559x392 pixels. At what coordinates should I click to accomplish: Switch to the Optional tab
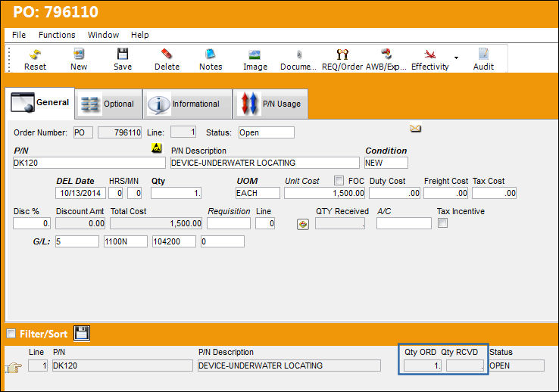pyautogui.click(x=108, y=104)
